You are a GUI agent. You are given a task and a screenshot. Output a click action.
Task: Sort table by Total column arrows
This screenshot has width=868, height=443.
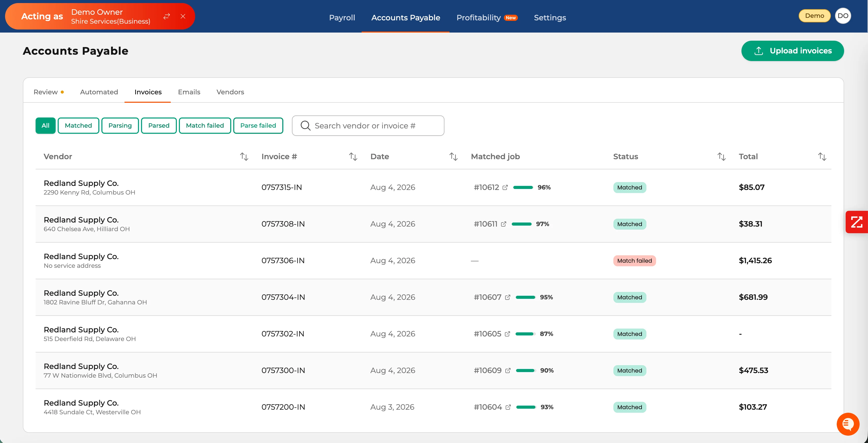(x=822, y=156)
